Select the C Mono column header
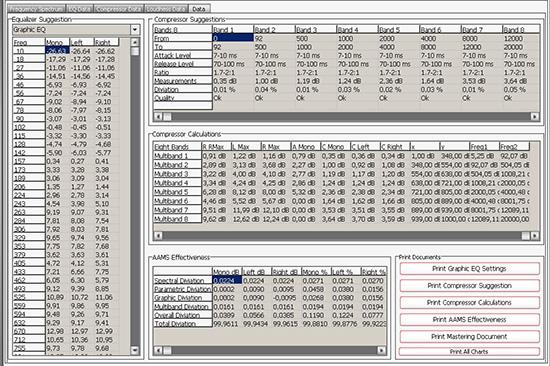 336,147
